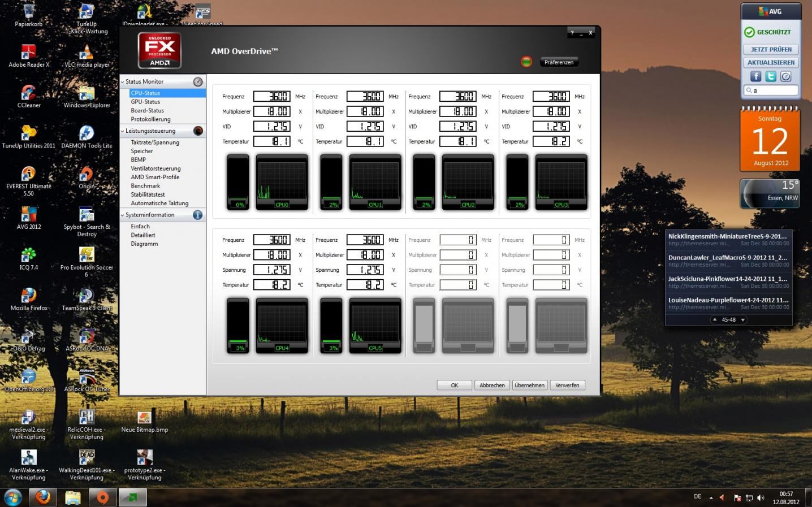This screenshot has width=812, height=507.
Task: Click the CPU4 usage graph
Action: [x=282, y=326]
